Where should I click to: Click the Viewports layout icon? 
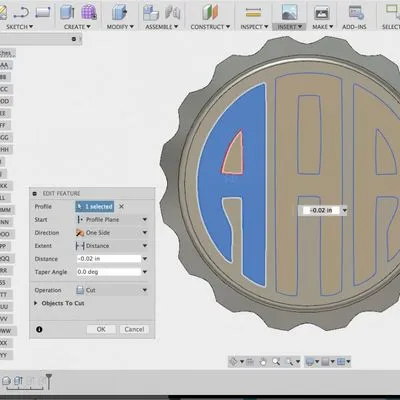click(341, 362)
